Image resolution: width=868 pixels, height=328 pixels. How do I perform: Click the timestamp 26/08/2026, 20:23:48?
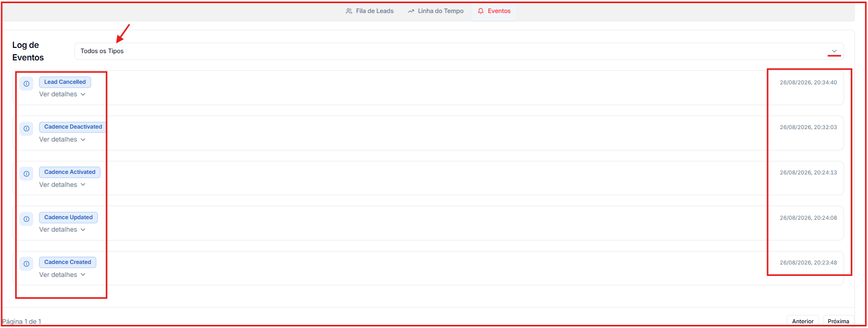click(x=808, y=262)
